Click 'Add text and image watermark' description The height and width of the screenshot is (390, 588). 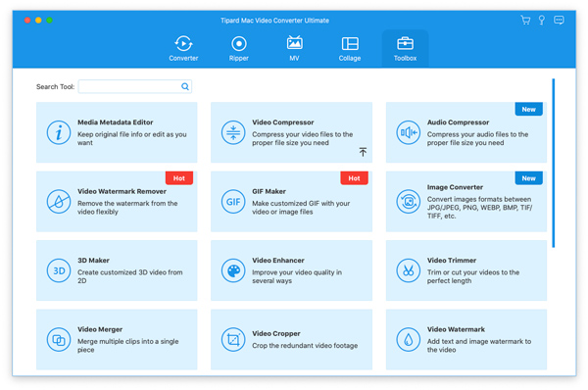479,345
